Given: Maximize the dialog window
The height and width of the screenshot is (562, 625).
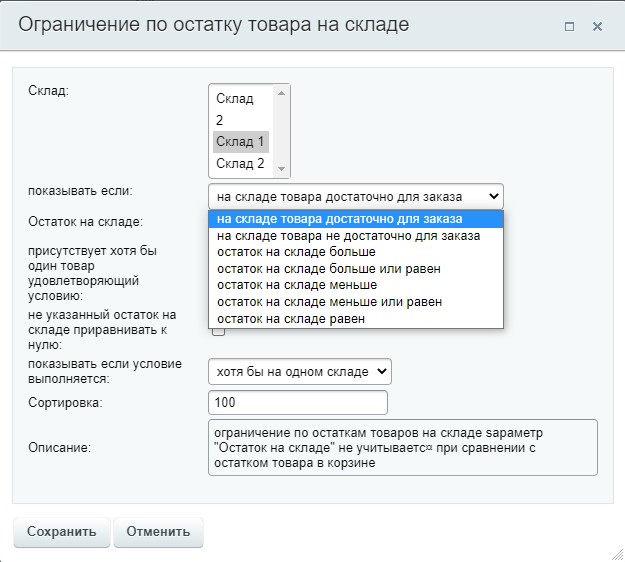Looking at the screenshot, I should [x=569, y=27].
